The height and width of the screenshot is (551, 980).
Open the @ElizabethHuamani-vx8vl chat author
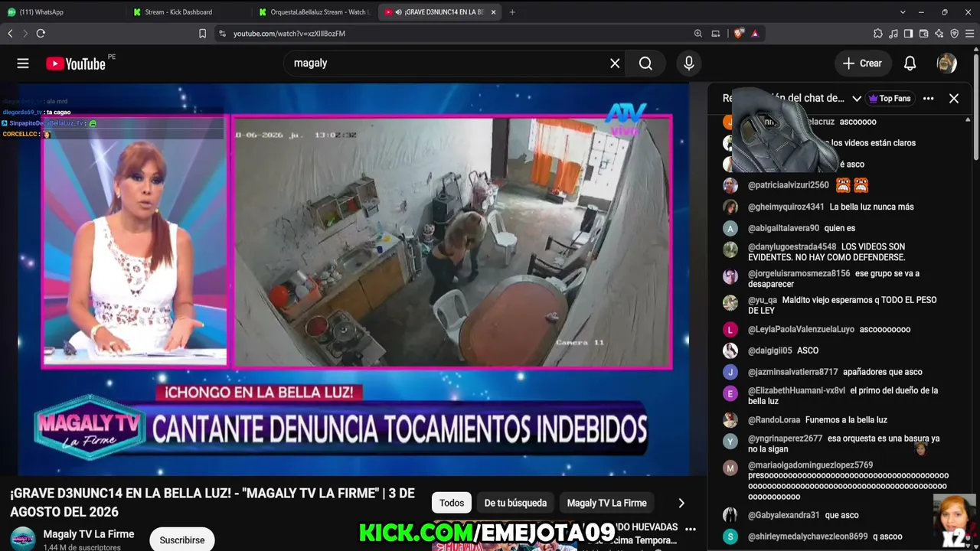point(797,390)
